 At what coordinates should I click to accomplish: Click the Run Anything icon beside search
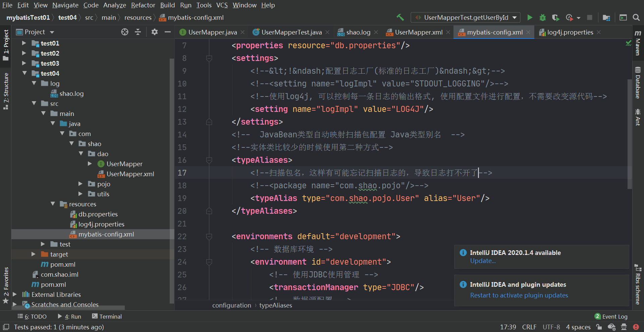[623, 17]
